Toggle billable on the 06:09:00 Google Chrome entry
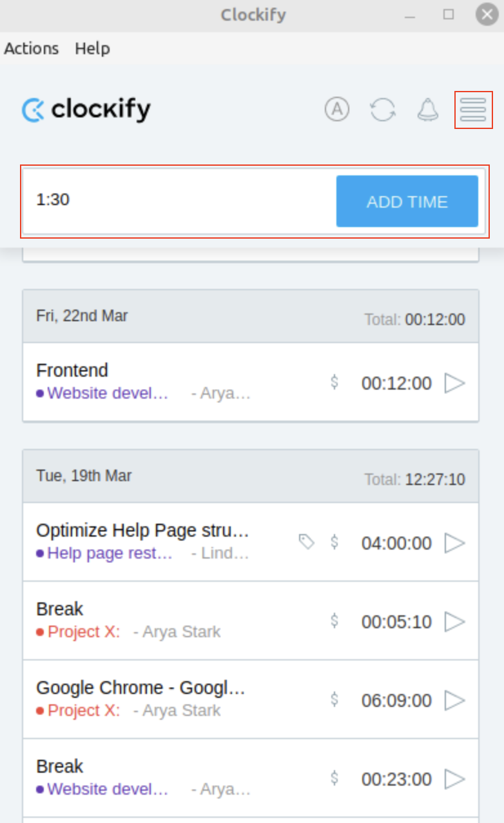Screen dimensions: 504x823 click(334, 699)
